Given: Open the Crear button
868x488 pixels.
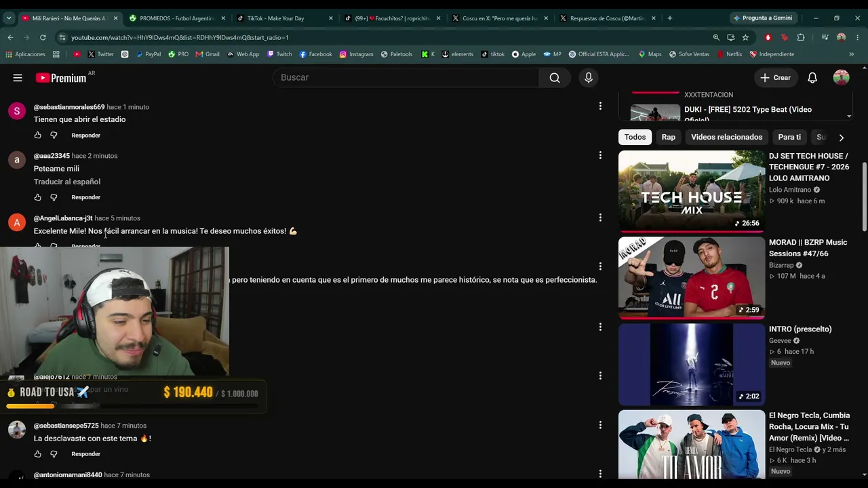Looking at the screenshot, I should coord(775,78).
